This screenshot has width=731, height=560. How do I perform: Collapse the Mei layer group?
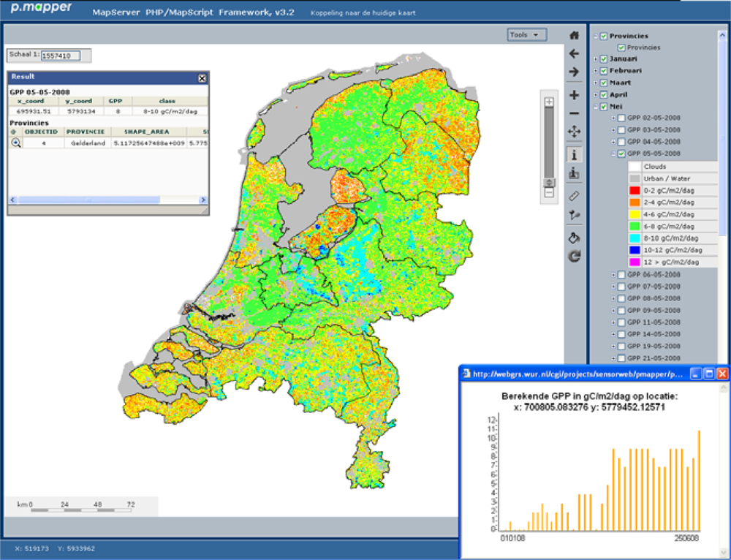pyautogui.click(x=596, y=107)
